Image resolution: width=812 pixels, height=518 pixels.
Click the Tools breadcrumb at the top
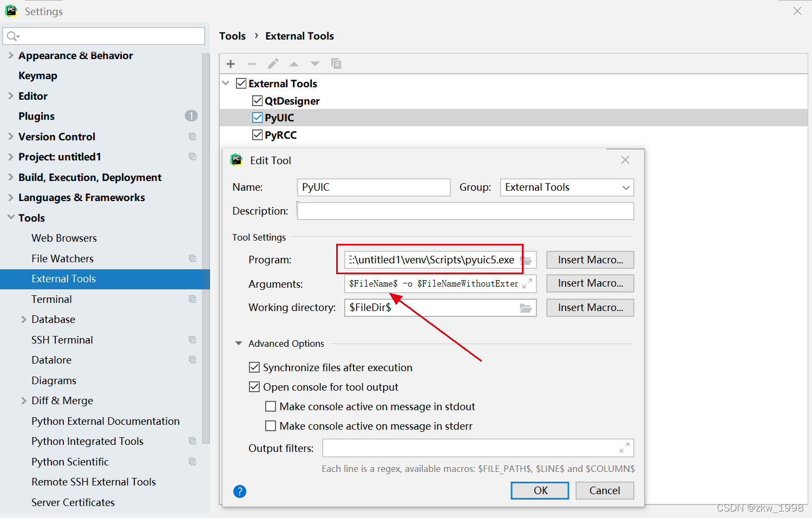pos(232,36)
